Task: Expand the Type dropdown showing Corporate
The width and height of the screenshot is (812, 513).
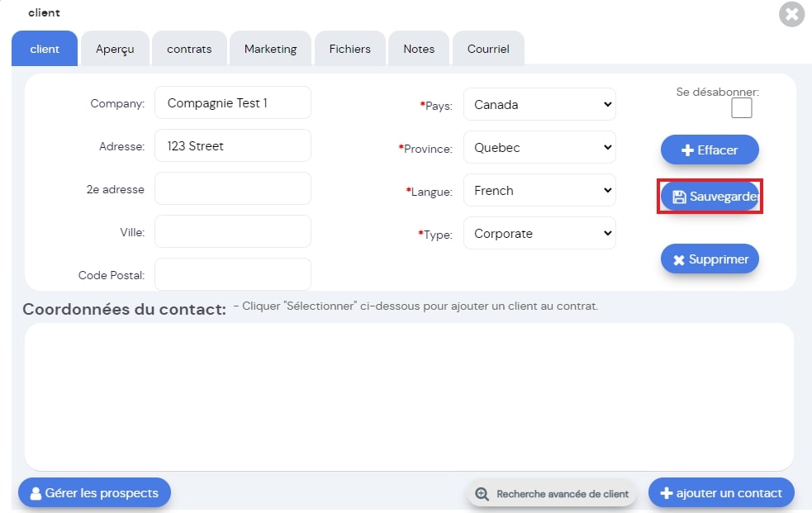Action: [x=539, y=234]
